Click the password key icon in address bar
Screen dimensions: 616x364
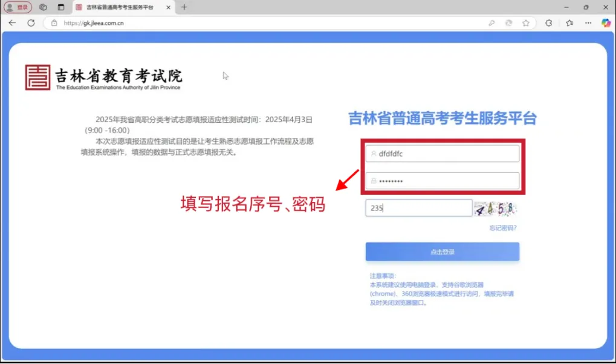[x=492, y=23]
